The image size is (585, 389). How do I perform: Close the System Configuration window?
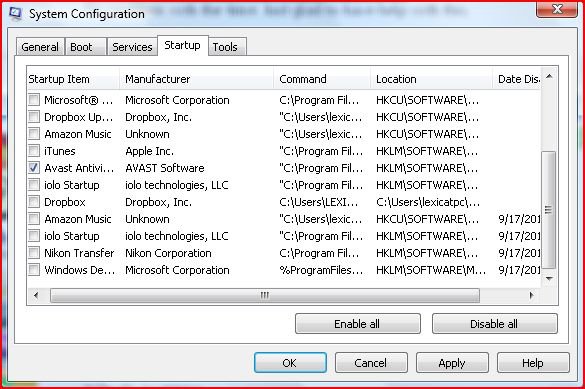click(557, 9)
